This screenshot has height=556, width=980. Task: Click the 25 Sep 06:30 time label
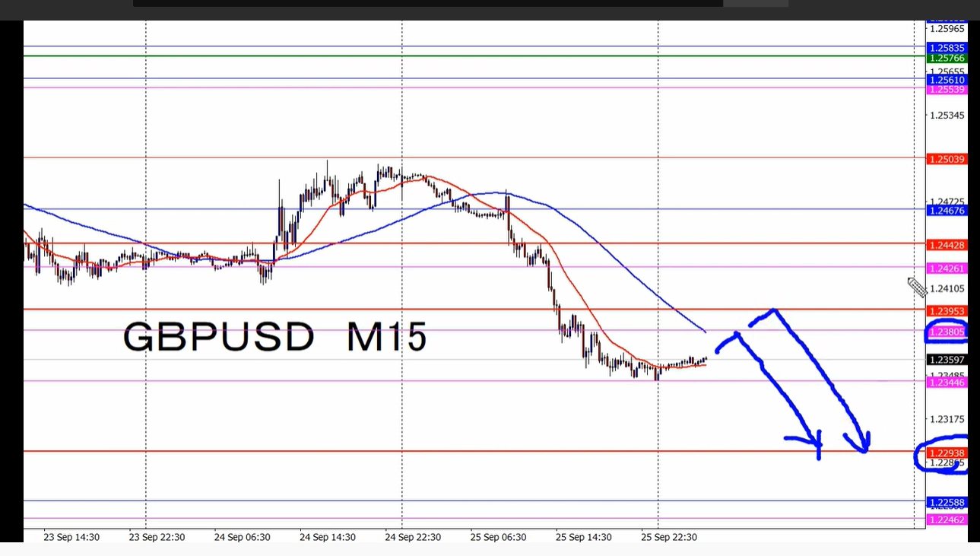(498, 537)
